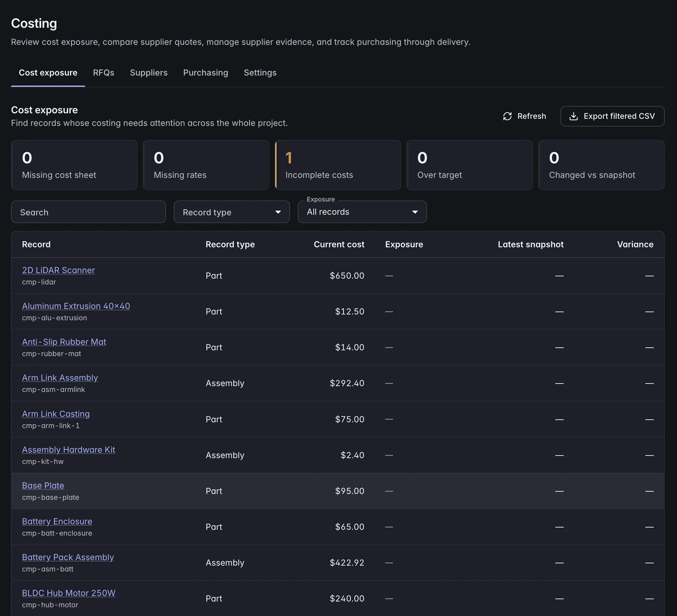Image resolution: width=677 pixels, height=616 pixels.
Task: Open the BLDC Hub Motor 250W link
Action: pos(68,593)
